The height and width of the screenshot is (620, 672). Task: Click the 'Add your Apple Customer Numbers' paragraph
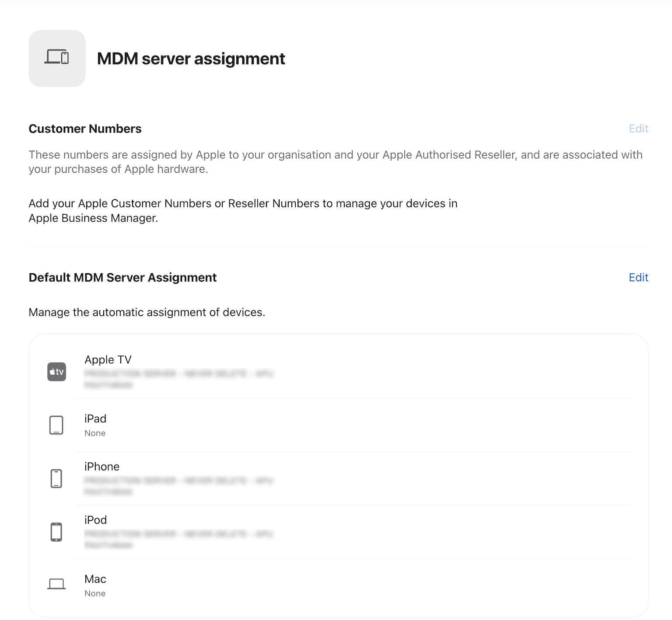tap(243, 211)
